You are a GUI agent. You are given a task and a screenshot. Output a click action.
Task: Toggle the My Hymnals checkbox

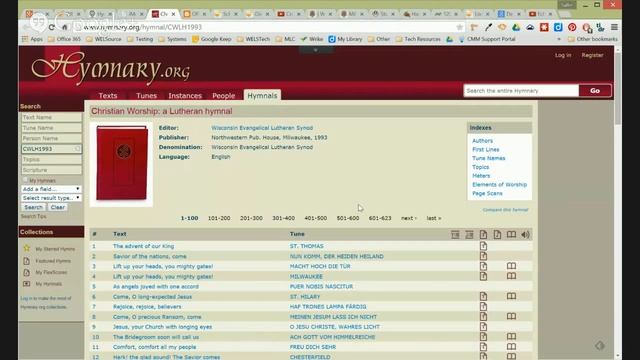tap(25, 180)
